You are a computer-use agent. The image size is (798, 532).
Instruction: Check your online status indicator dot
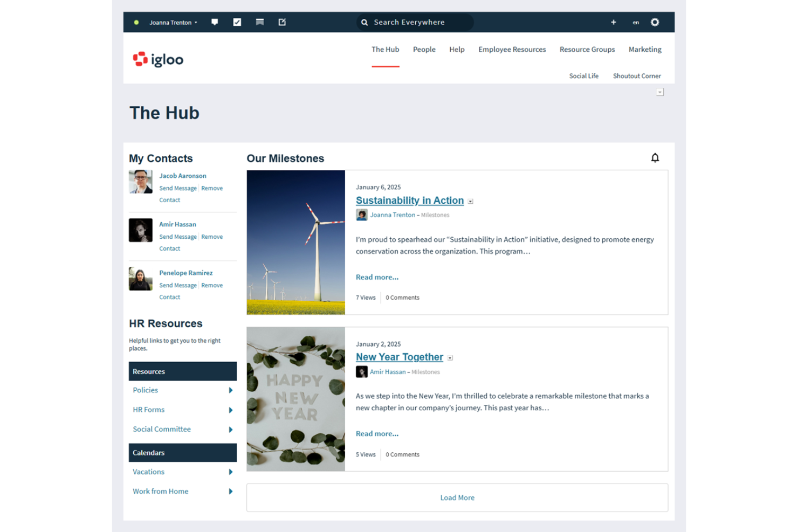pyautogui.click(x=137, y=22)
